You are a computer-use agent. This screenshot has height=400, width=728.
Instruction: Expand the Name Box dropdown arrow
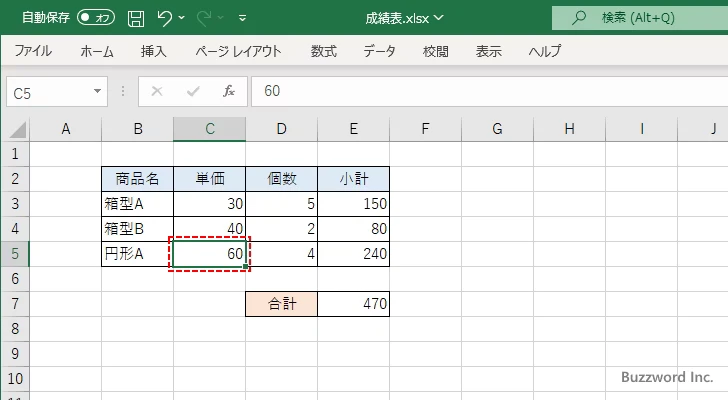pos(97,91)
